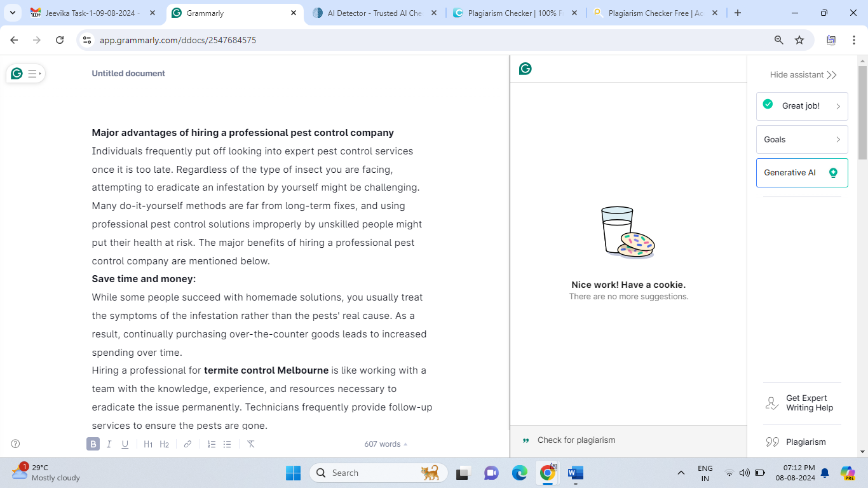The width and height of the screenshot is (868, 488).
Task: Insert a link with the link icon
Action: tap(187, 444)
